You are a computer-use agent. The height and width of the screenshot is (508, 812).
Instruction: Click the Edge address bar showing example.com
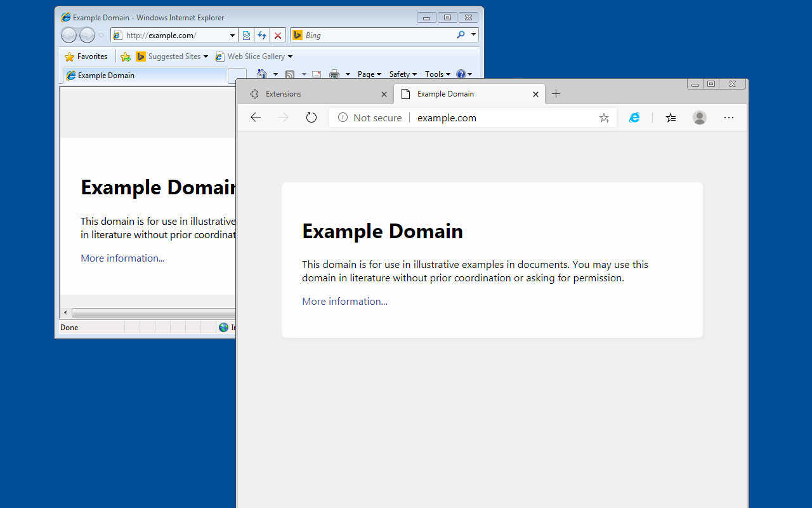(473, 117)
